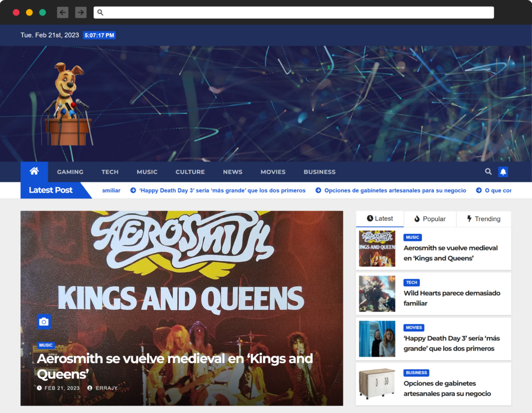Click the Wild Hearts thumbnail in sidebar

point(377,294)
